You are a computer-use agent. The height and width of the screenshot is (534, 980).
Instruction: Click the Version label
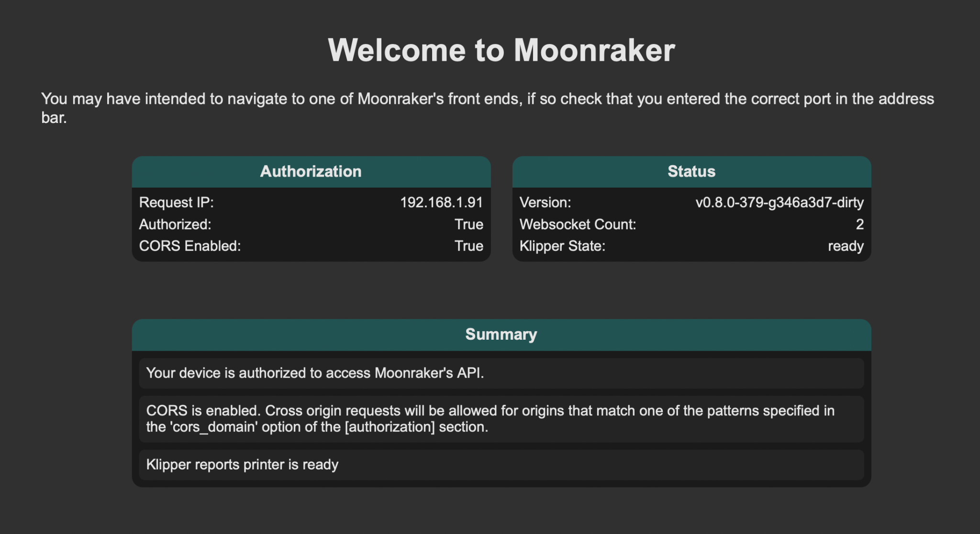[545, 202]
